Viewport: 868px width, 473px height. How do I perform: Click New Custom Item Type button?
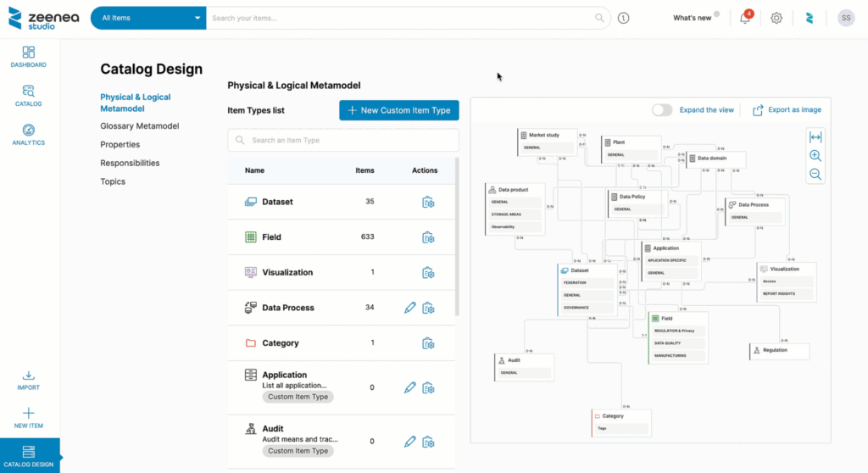click(x=398, y=110)
